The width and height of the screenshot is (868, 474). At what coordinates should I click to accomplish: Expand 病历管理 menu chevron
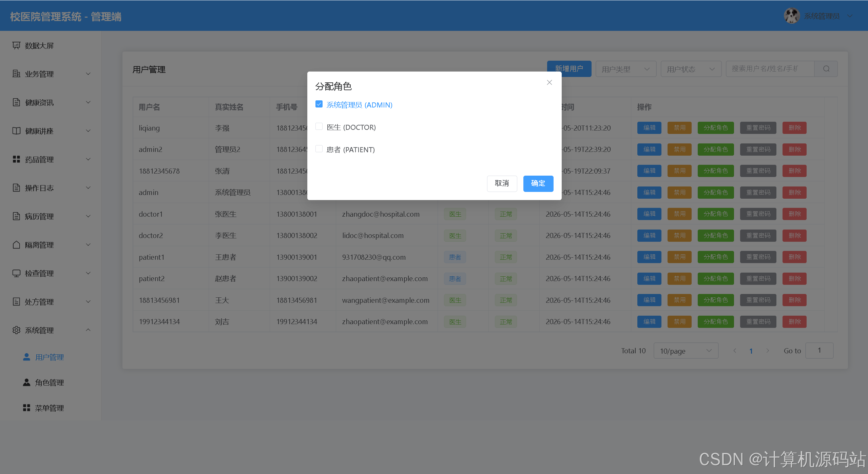(x=88, y=216)
